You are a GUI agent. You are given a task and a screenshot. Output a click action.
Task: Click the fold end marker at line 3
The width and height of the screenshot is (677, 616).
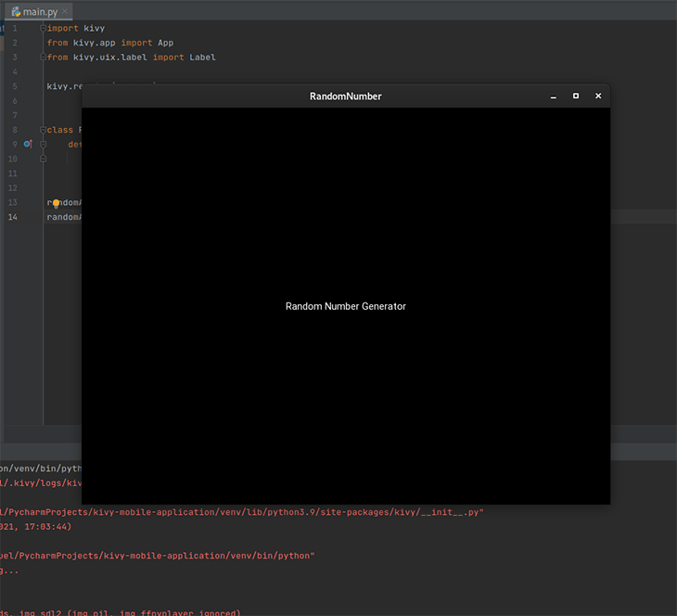[43, 57]
